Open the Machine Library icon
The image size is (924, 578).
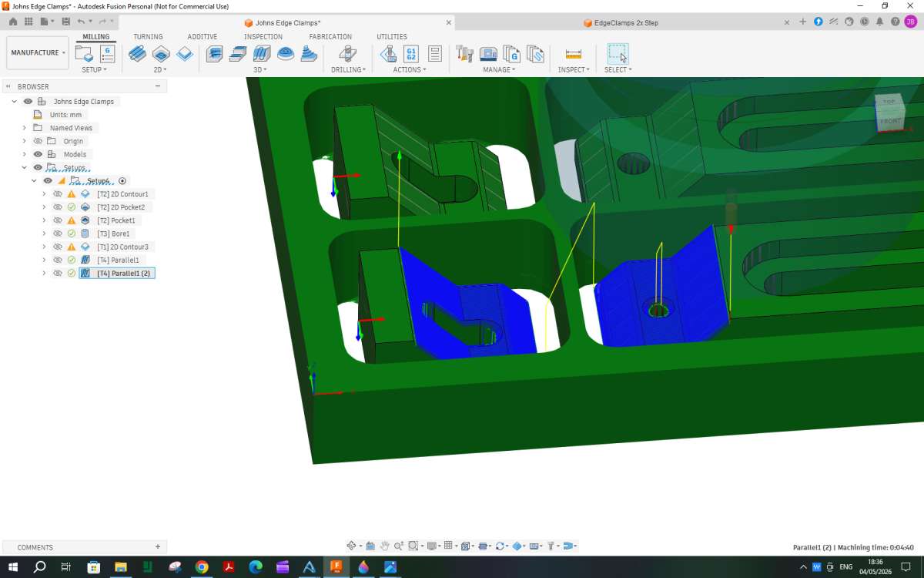point(488,54)
